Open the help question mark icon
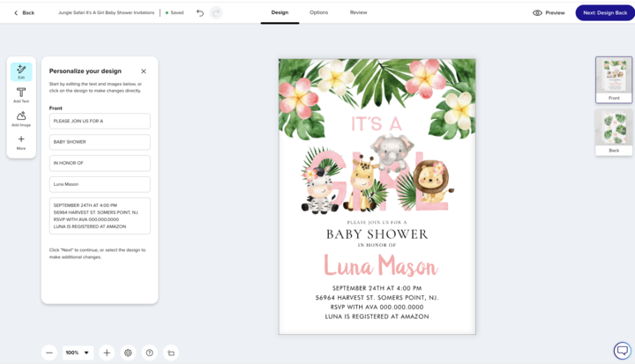Image resolution: width=635 pixels, height=364 pixels. (x=149, y=353)
